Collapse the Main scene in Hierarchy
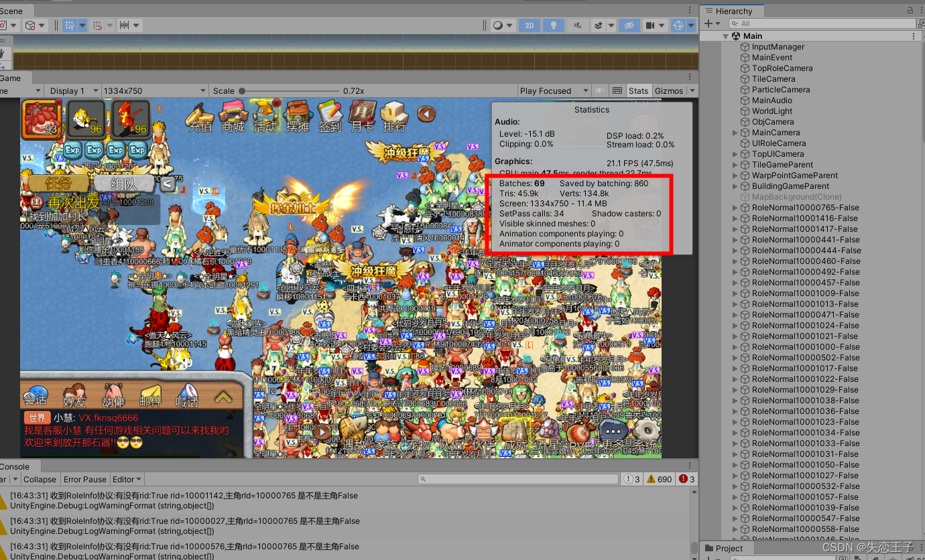 click(725, 36)
